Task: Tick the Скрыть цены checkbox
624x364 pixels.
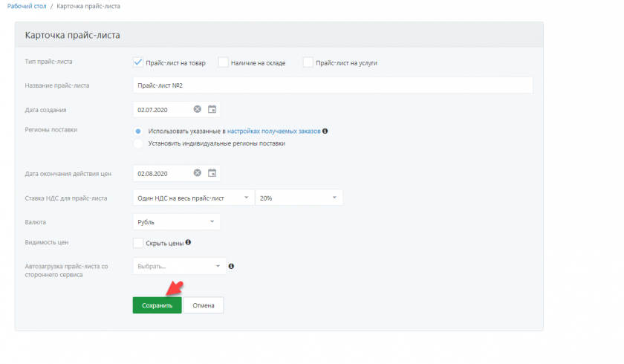Action: coord(137,242)
